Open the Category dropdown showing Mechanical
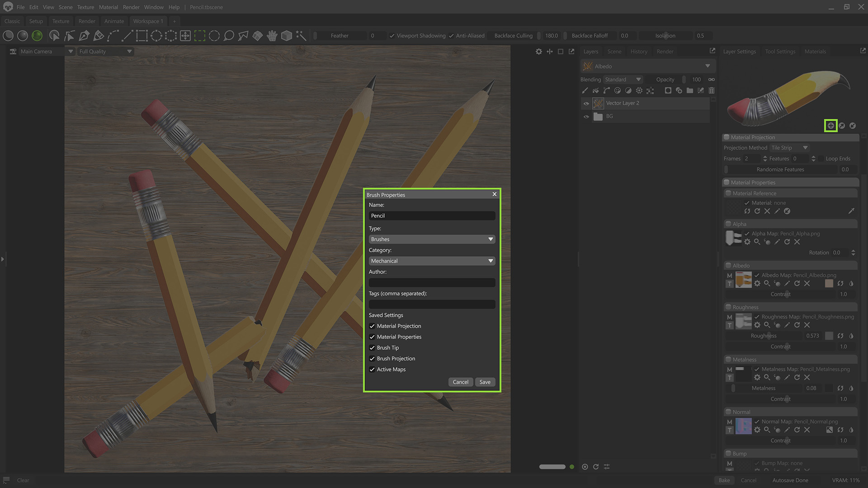The image size is (868, 488). 432,261
